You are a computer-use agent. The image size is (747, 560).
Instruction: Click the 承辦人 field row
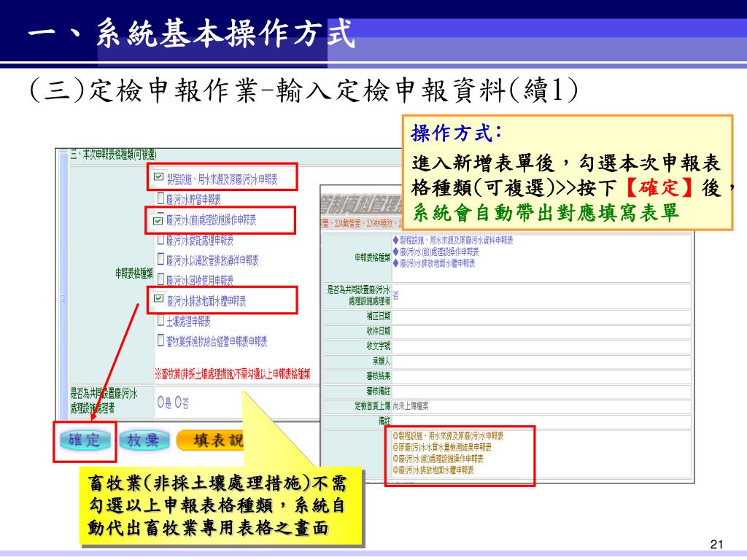click(x=508, y=362)
